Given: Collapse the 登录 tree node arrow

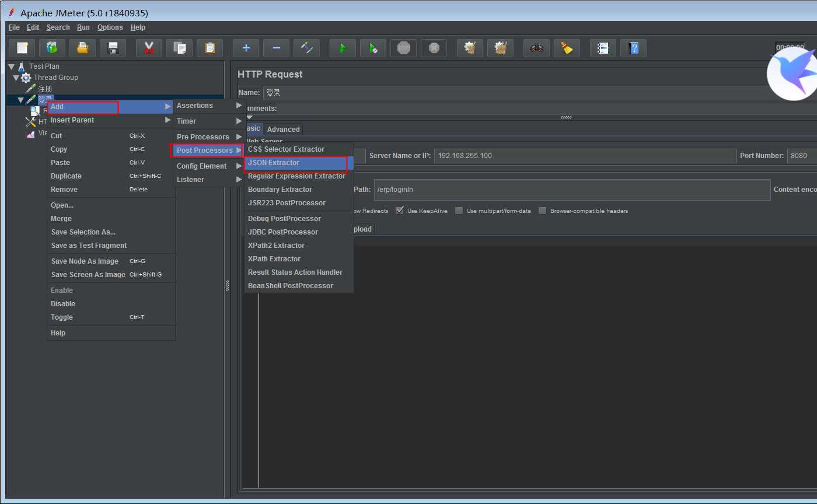Looking at the screenshot, I should tap(20, 100).
